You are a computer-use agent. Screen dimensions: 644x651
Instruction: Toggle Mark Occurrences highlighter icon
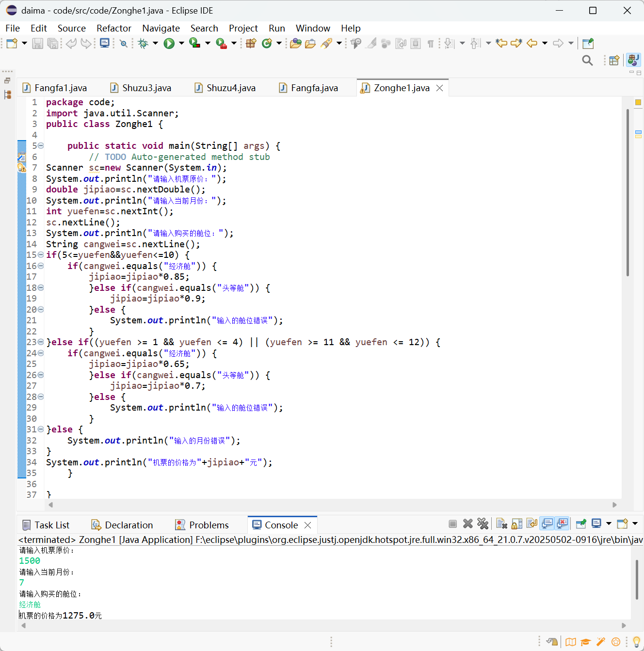pyautogui.click(x=371, y=44)
